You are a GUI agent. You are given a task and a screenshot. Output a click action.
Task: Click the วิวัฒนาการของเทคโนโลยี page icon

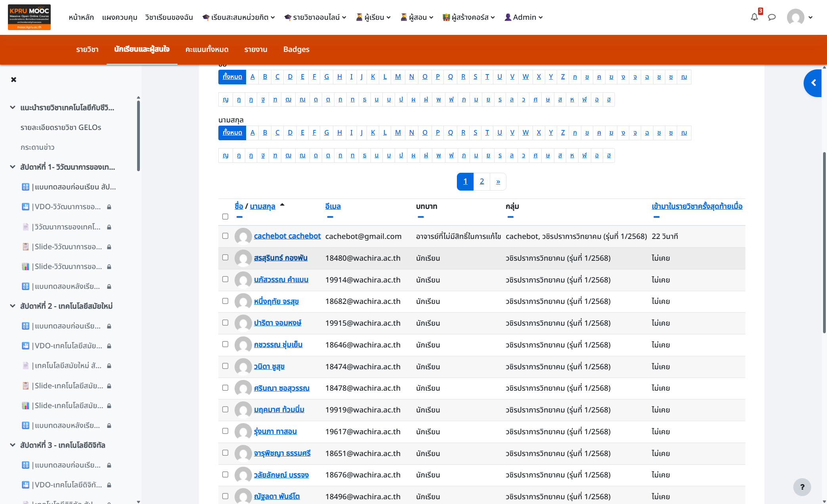[x=25, y=227]
